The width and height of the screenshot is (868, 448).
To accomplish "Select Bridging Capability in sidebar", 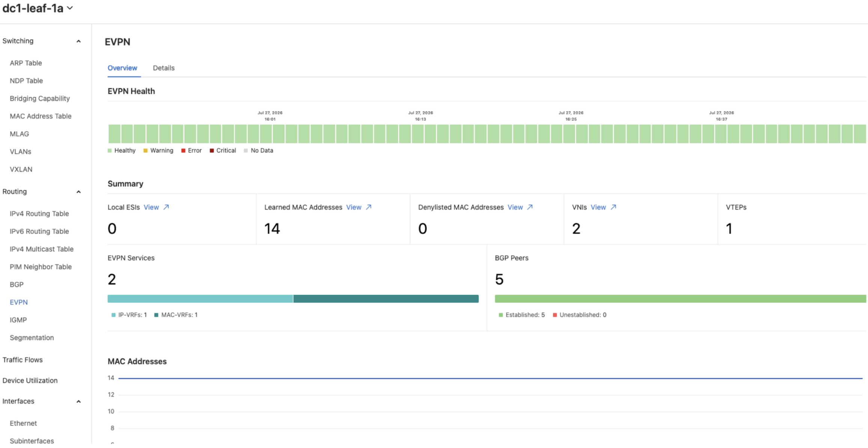I will pos(40,98).
